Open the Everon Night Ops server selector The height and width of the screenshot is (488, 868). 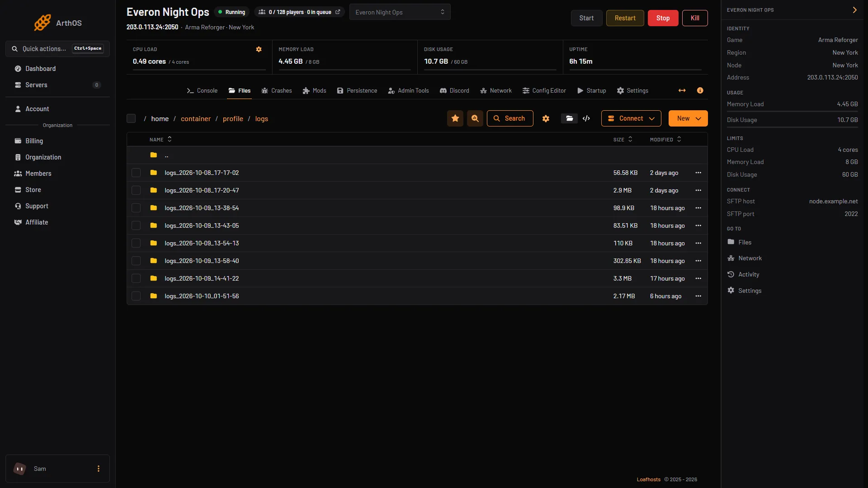[x=400, y=12]
